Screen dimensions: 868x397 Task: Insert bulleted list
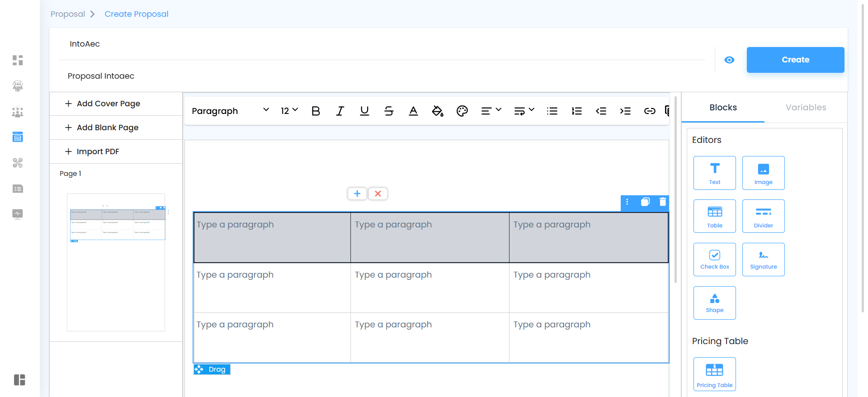(x=552, y=111)
